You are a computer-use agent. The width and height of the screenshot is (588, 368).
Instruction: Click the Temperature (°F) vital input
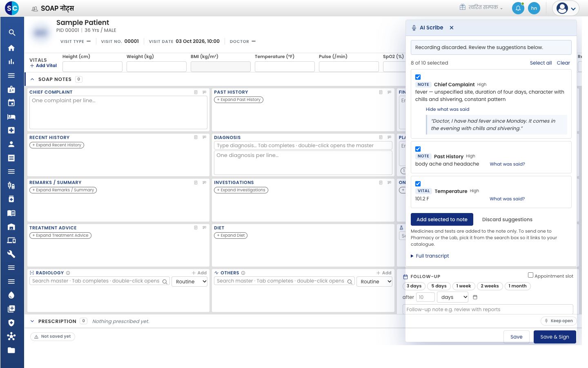click(285, 67)
